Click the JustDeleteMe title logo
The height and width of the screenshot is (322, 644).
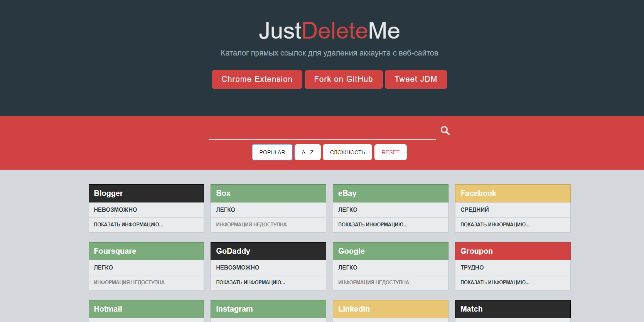329,31
